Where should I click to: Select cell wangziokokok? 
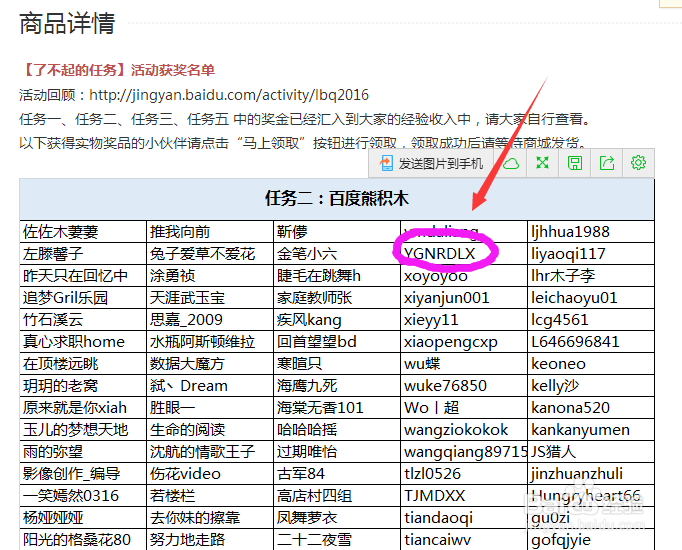pyautogui.click(x=464, y=430)
